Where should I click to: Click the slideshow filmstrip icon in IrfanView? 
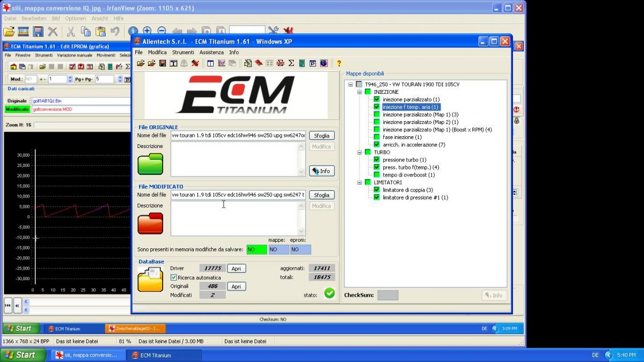tap(23, 32)
